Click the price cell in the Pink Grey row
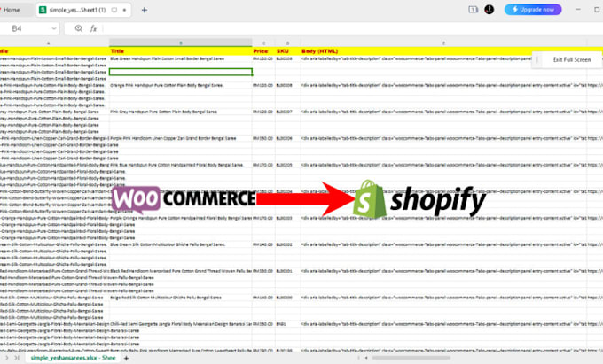 tap(264, 112)
